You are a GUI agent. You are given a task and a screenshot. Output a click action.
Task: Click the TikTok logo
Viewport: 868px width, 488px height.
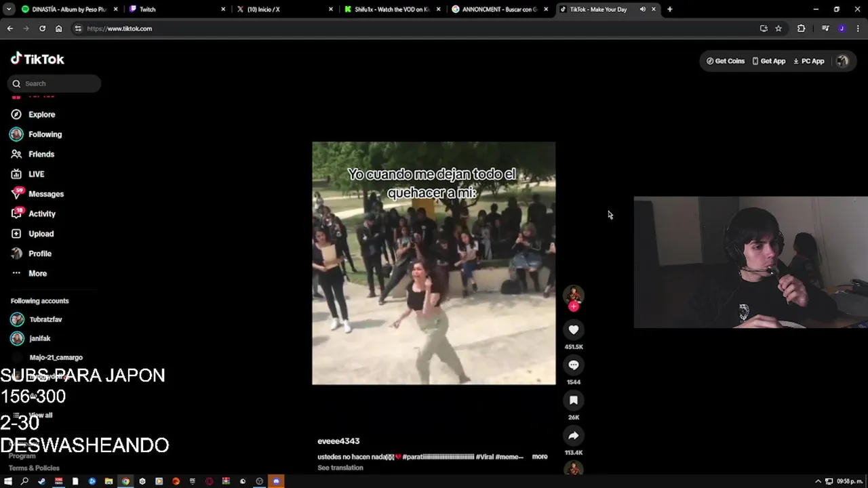tap(37, 59)
